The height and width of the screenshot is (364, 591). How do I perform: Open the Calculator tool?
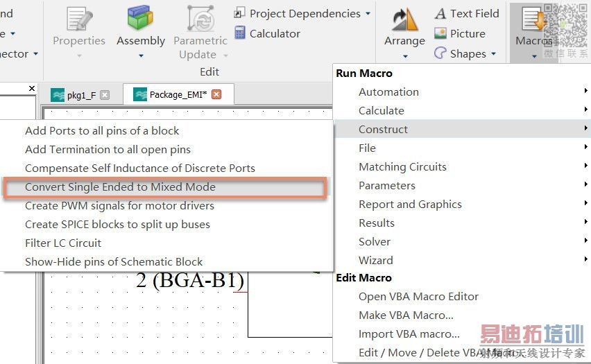(267, 33)
